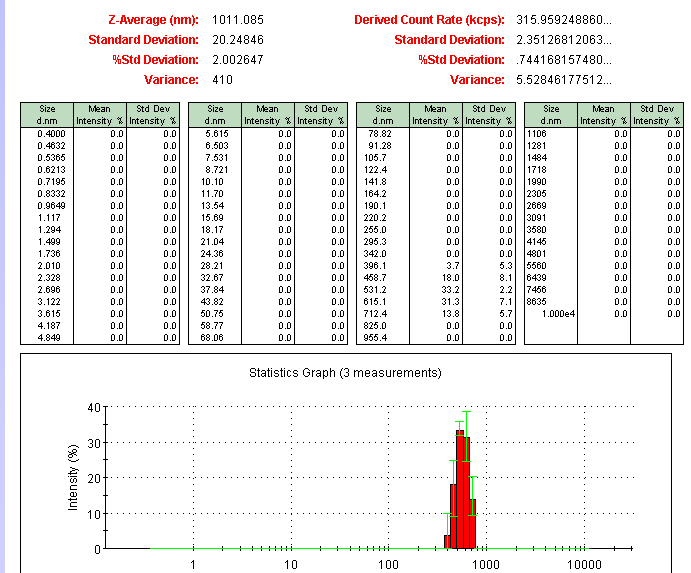The width and height of the screenshot is (691, 573).
Task: Click the size cell 21.04
Action: 212,242
